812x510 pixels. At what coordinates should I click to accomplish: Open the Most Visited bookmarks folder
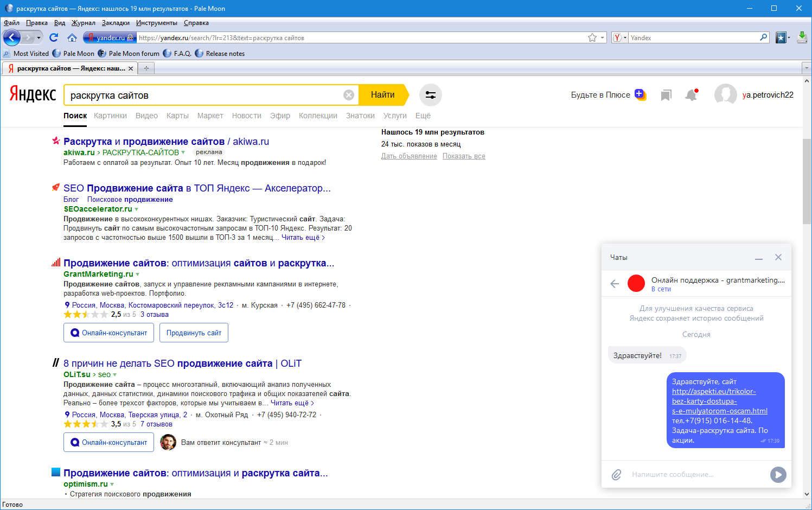click(x=25, y=54)
